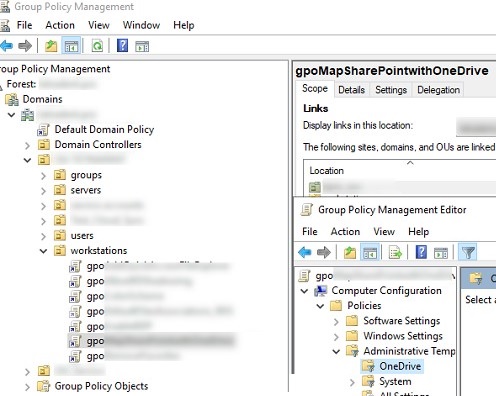Select Domains node in tree

coord(42,99)
